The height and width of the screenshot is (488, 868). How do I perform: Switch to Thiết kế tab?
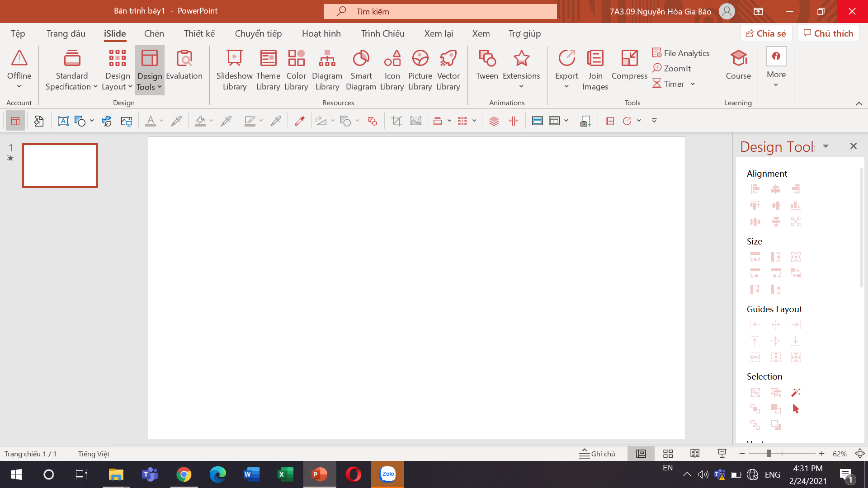pyautogui.click(x=199, y=33)
